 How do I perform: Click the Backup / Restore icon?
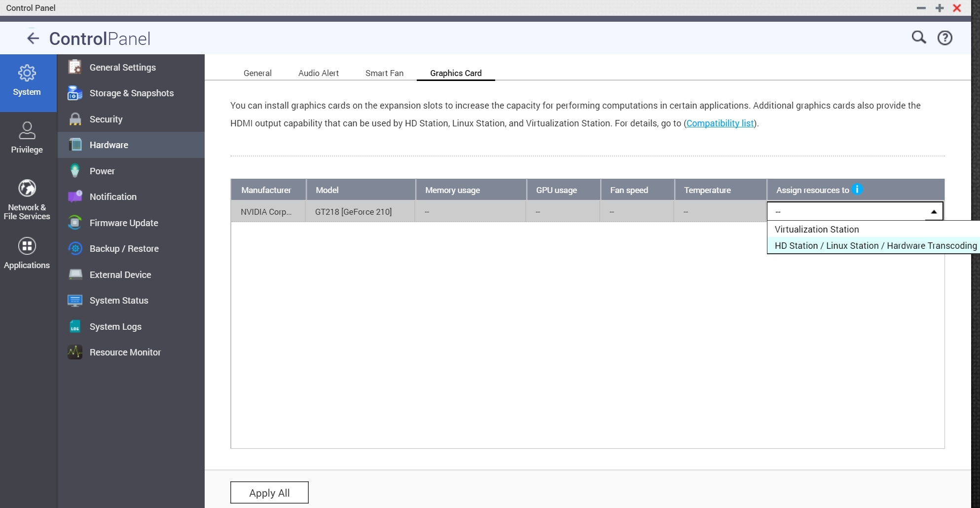pos(75,248)
